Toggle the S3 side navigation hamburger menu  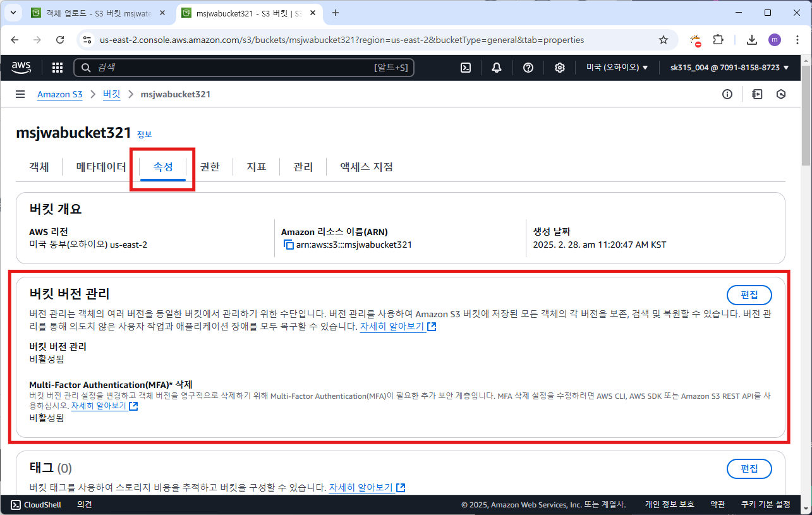point(20,94)
